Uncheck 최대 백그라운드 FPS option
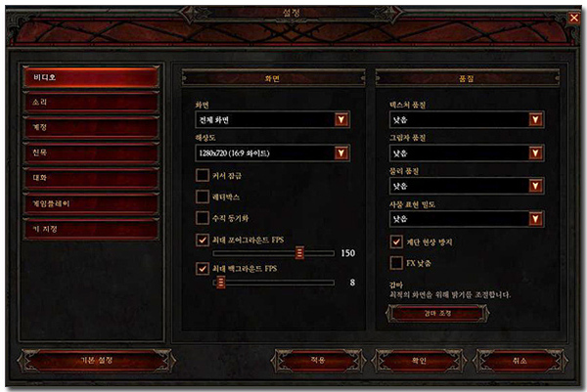The image size is (587, 392). 203,269
